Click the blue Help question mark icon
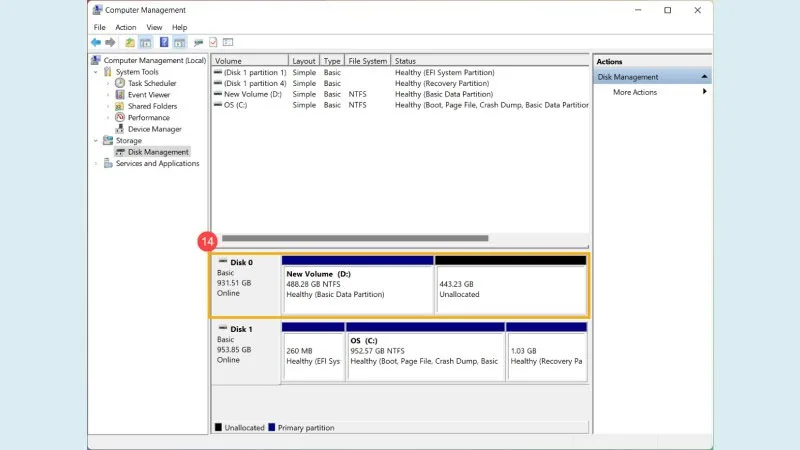Image resolution: width=800 pixels, height=450 pixels. coord(164,42)
